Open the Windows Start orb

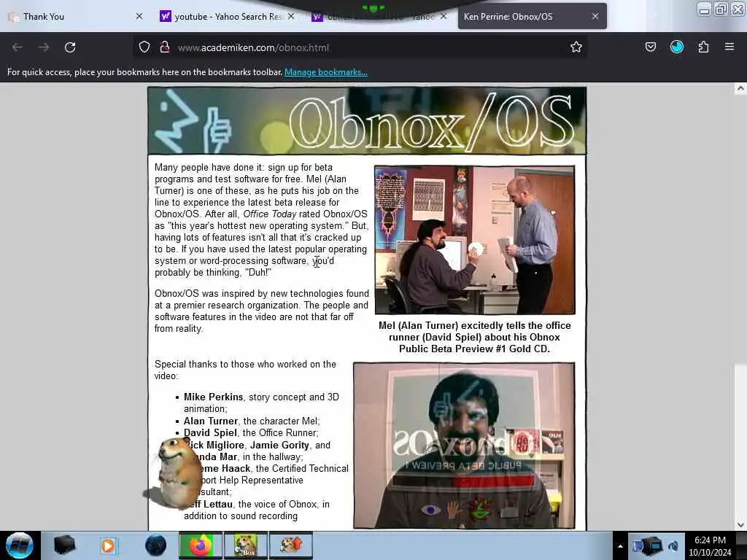pos(20,545)
